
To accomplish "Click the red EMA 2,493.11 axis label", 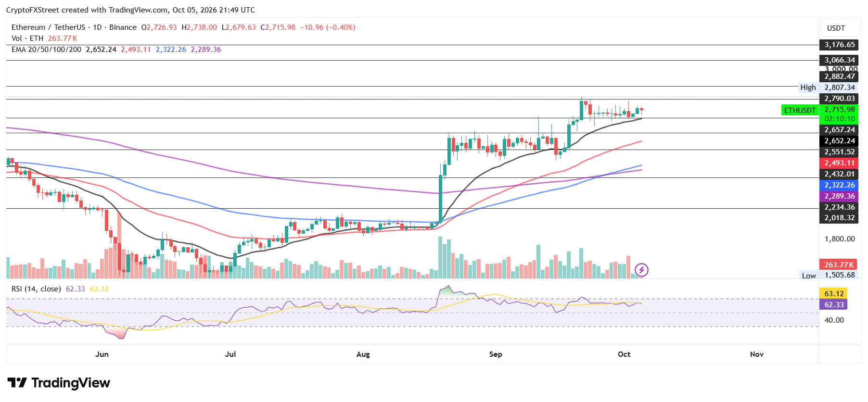I will (x=840, y=163).
